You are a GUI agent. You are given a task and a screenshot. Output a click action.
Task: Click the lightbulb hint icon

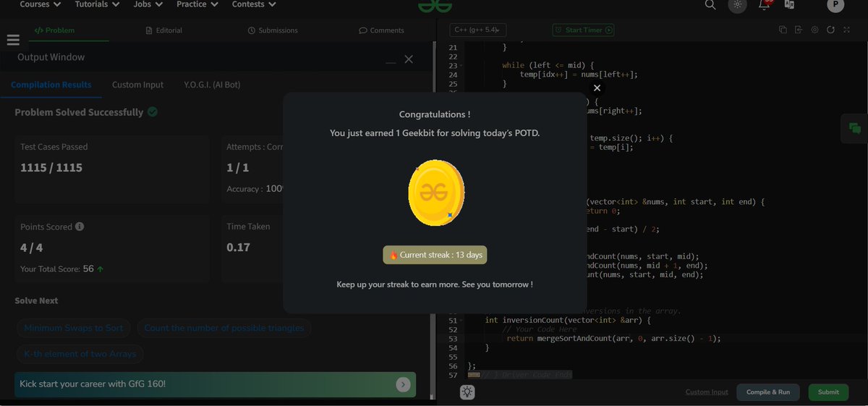click(468, 392)
